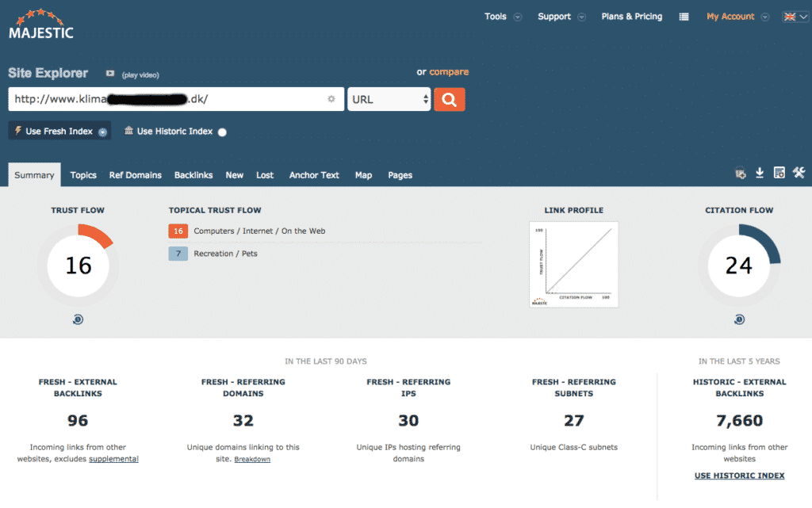Switch to the Backlinks tab

click(x=193, y=175)
